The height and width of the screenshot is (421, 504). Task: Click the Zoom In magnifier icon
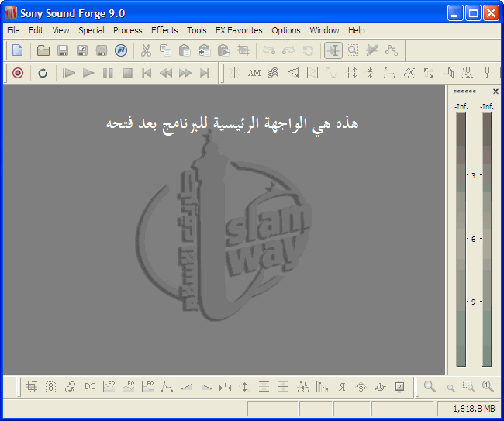click(430, 387)
